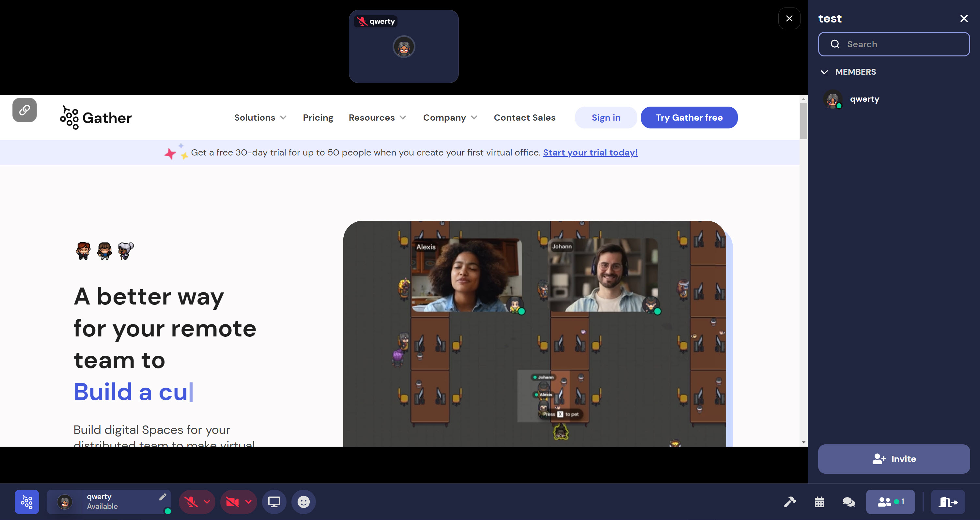Open the chat bubbles icon

point(848,502)
